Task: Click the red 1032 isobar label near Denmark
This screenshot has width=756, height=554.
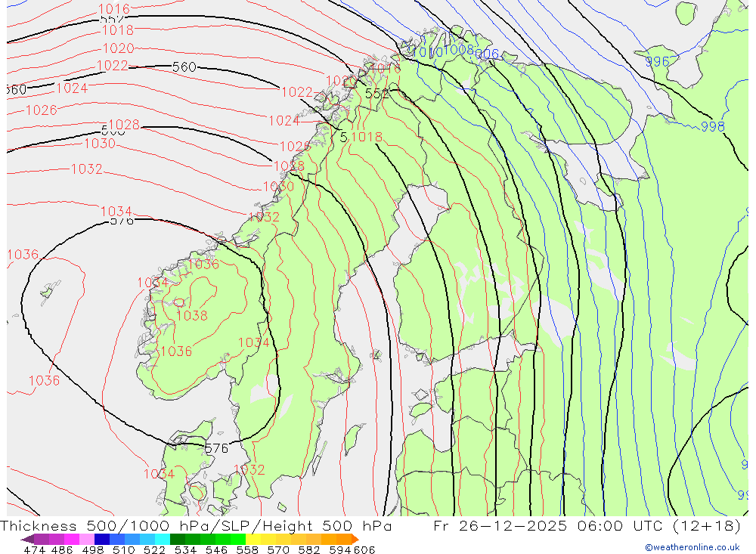Action: click(x=249, y=469)
